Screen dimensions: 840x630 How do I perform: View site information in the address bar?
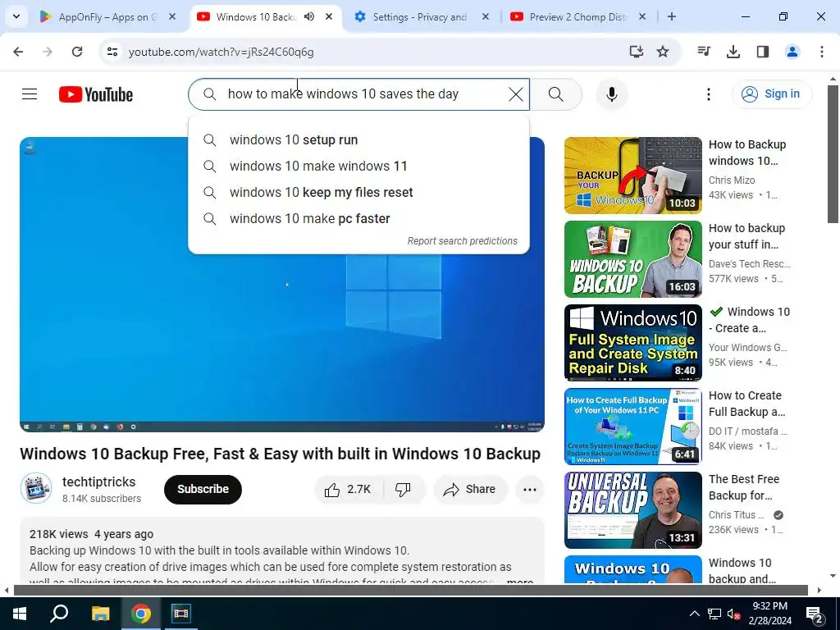[112, 52]
